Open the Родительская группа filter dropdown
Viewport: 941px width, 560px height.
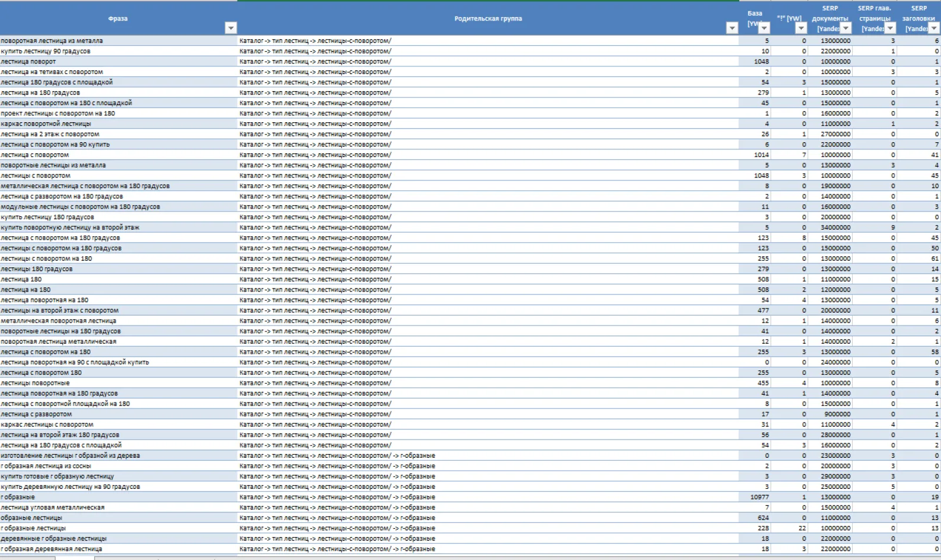tap(732, 28)
